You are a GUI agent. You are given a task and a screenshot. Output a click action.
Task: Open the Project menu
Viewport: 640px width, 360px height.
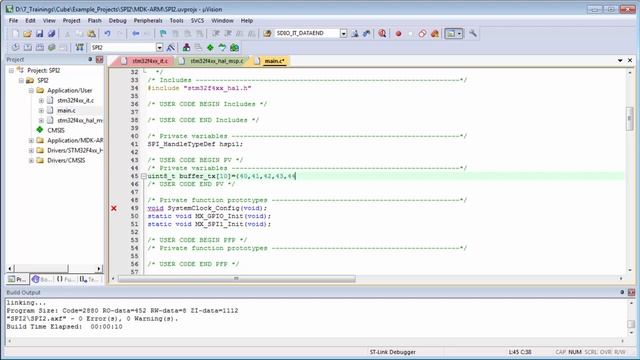[71, 20]
